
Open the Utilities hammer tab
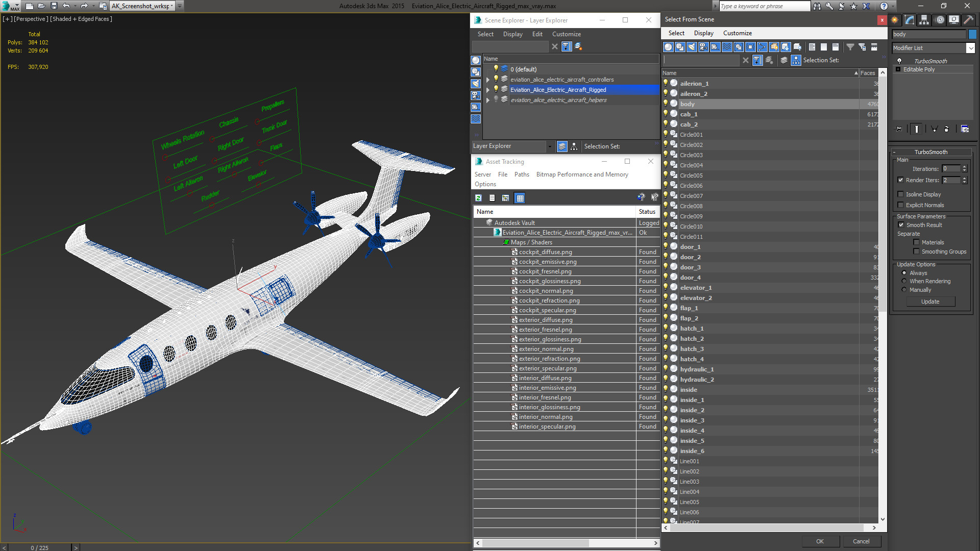click(x=968, y=20)
